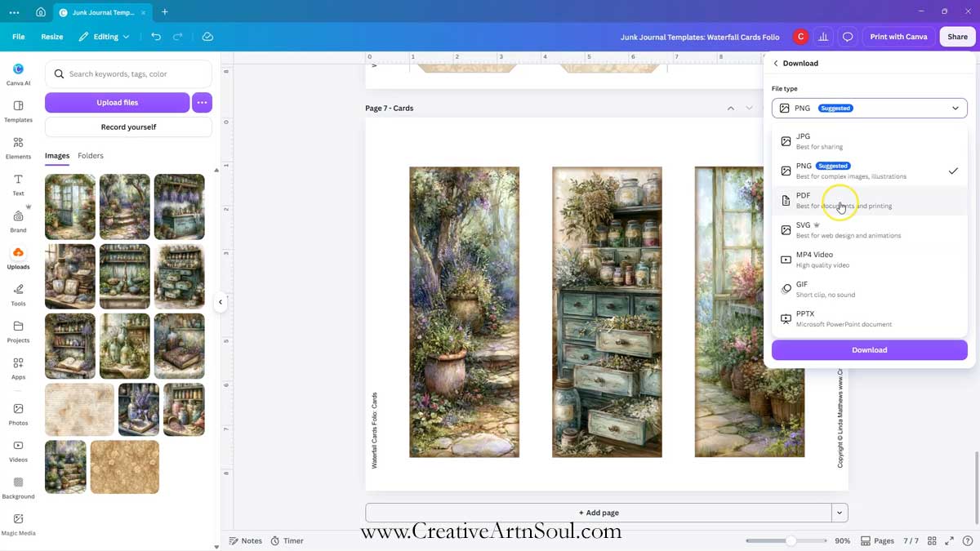Click the Share button
The image size is (980, 551).
click(957, 37)
